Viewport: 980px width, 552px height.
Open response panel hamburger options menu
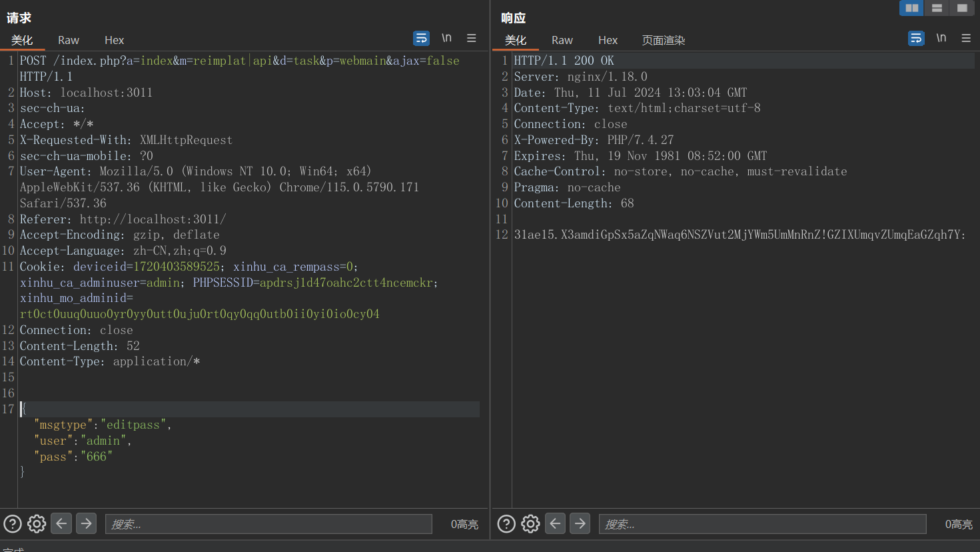966,38
